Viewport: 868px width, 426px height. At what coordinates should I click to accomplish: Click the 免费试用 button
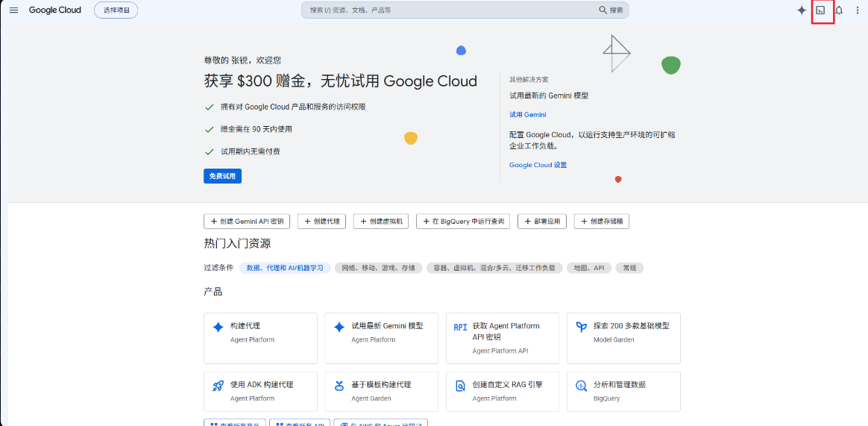[222, 176]
